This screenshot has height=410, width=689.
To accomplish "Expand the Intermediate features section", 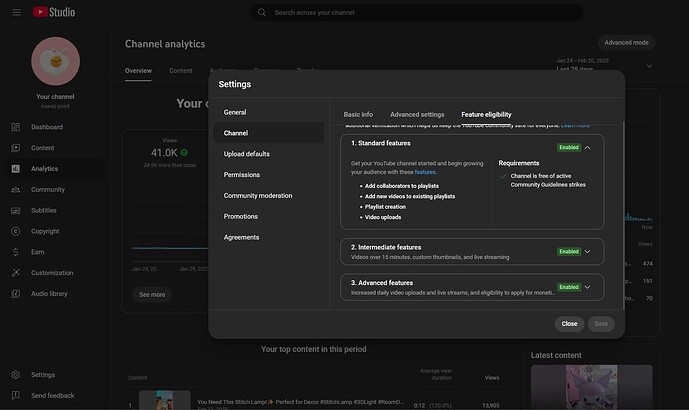I will 588,252.
